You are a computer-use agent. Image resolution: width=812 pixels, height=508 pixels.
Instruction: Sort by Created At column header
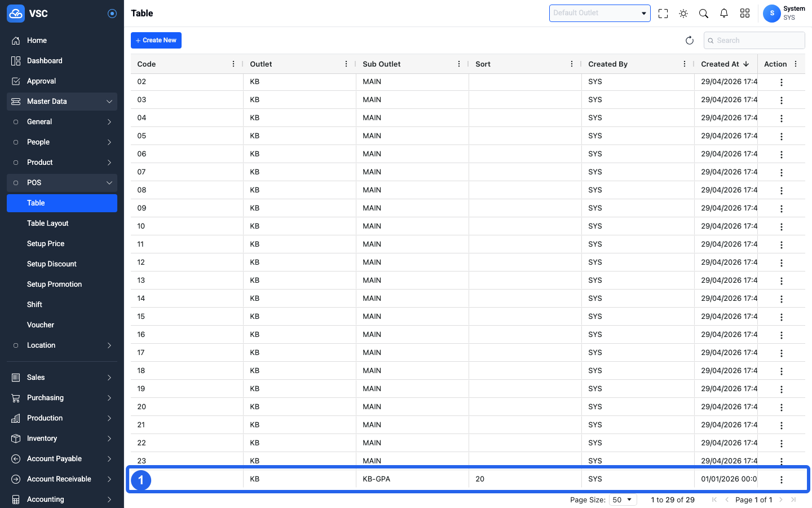725,64
